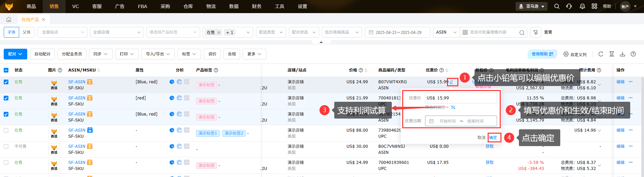Click the 优惠日期 start/end date range field
The height and width of the screenshot is (177, 644).
tap(461, 121)
